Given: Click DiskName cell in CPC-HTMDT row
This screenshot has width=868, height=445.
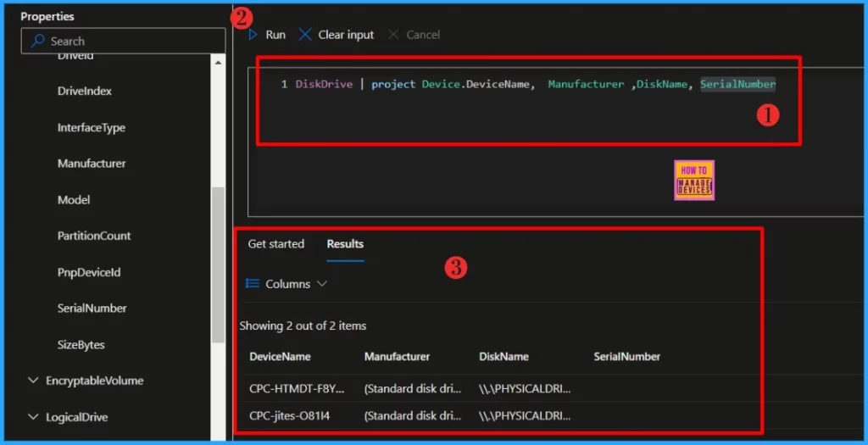Looking at the screenshot, I should click(x=525, y=388).
